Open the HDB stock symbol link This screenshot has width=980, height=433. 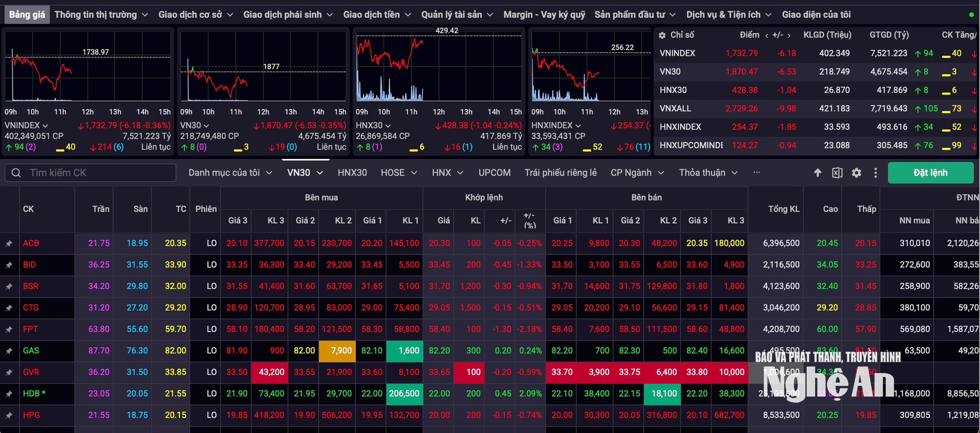[32, 394]
